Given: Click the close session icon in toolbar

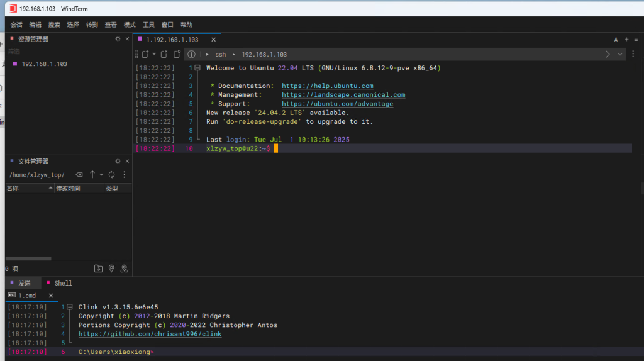Looking at the screenshot, I should pyautogui.click(x=164, y=54).
